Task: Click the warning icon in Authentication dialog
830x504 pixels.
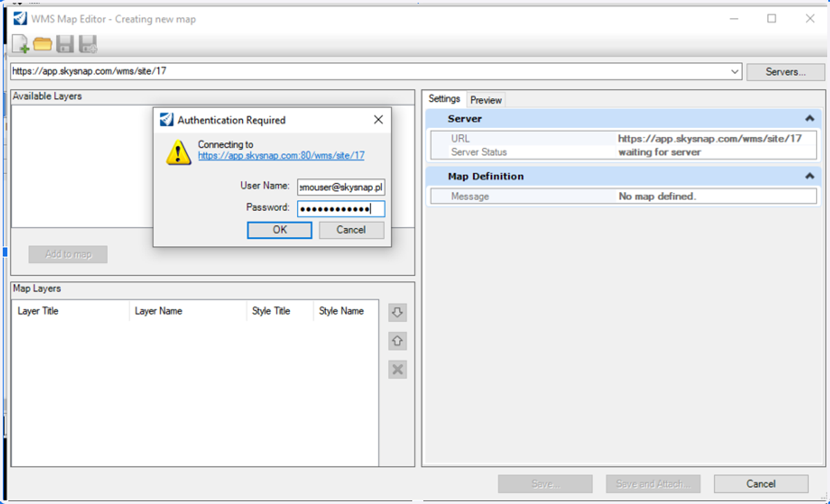Action: [178, 152]
